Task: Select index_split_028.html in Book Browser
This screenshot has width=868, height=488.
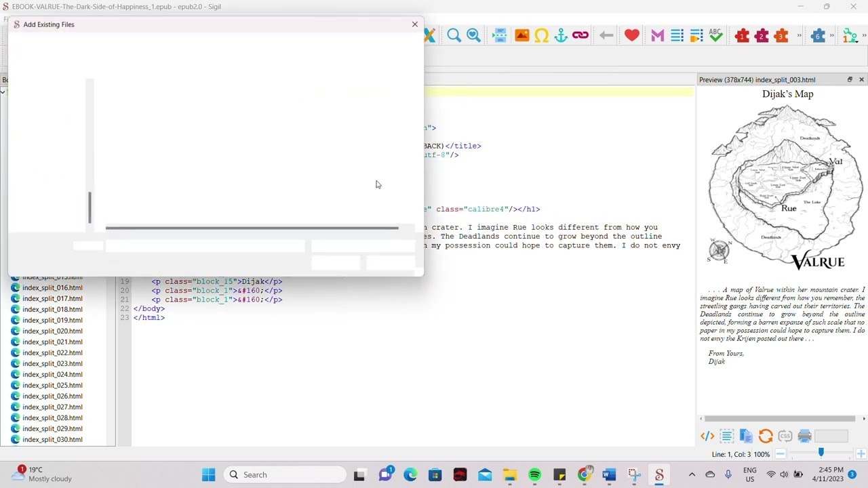Action: (x=52, y=418)
